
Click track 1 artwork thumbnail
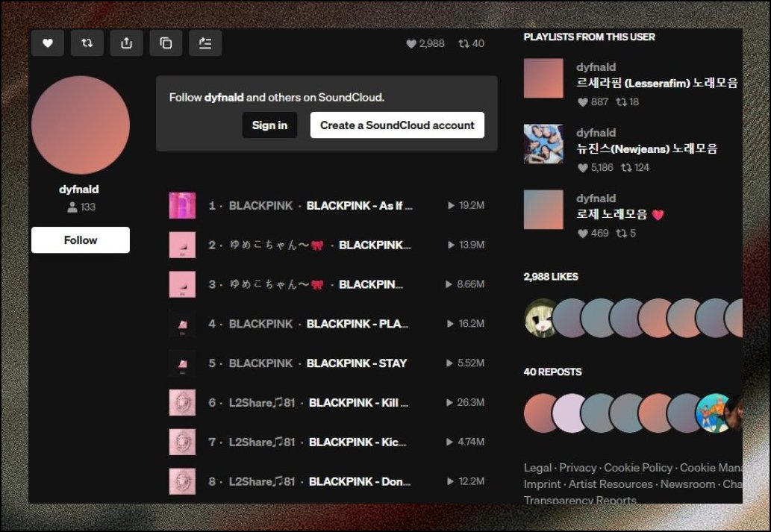(182, 205)
